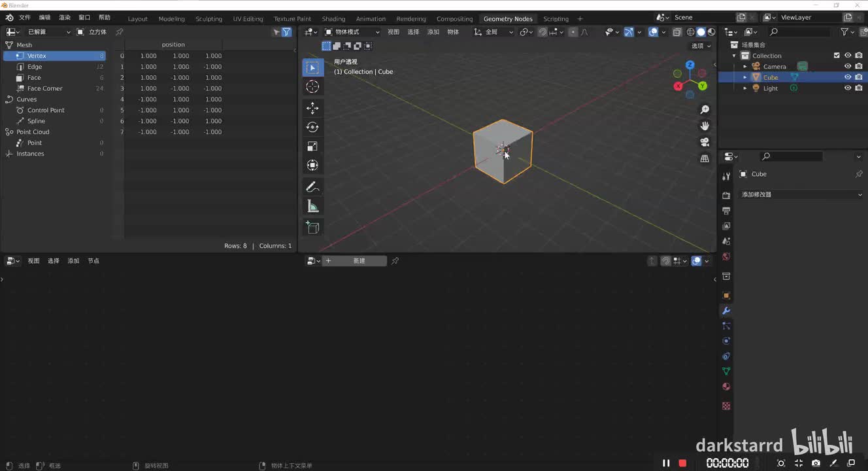Toggle Cube visibility eye in outliner

(x=848, y=77)
